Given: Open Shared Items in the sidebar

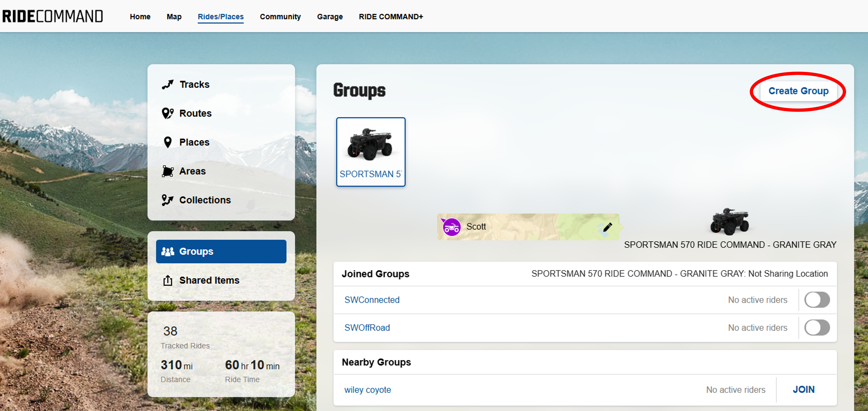Looking at the screenshot, I should (x=221, y=280).
